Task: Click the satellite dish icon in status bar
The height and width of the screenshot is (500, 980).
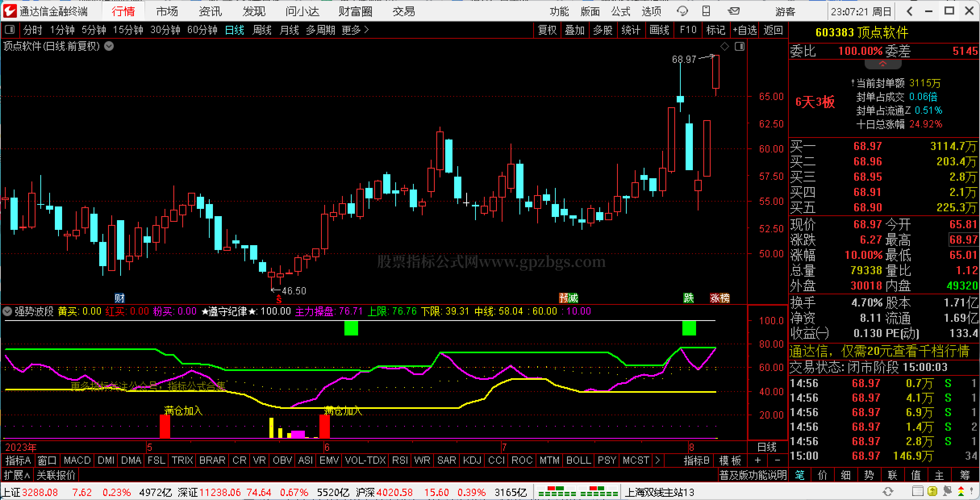Action: click(x=947, y=492)
